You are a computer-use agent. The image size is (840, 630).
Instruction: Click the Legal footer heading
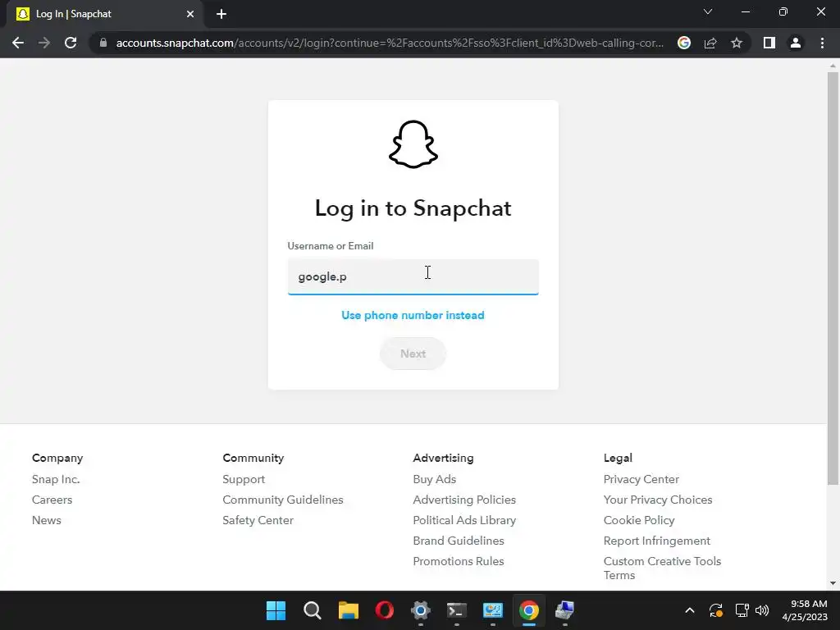coord(618,458)
